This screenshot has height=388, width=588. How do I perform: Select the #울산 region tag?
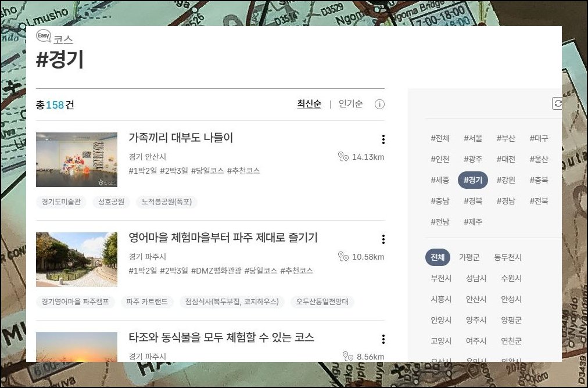[x=539, y=159]
